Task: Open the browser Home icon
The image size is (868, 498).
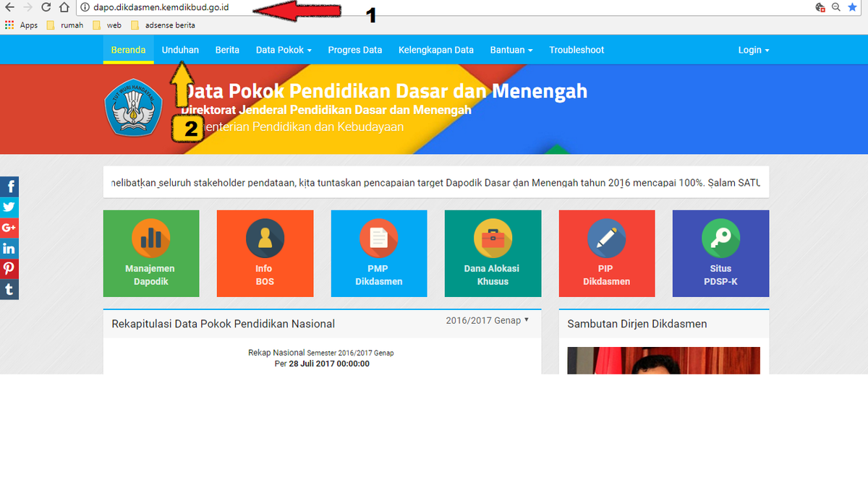Action: [x=64, y=7]
